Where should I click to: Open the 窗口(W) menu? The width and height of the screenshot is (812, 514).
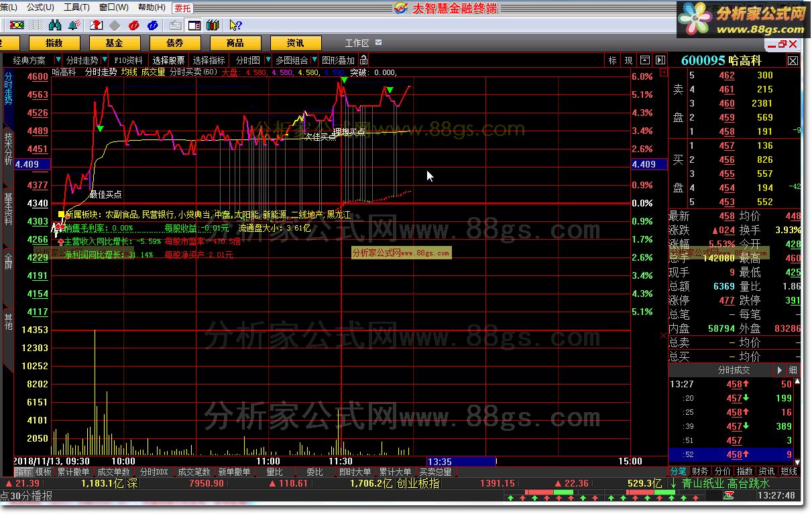113,7
